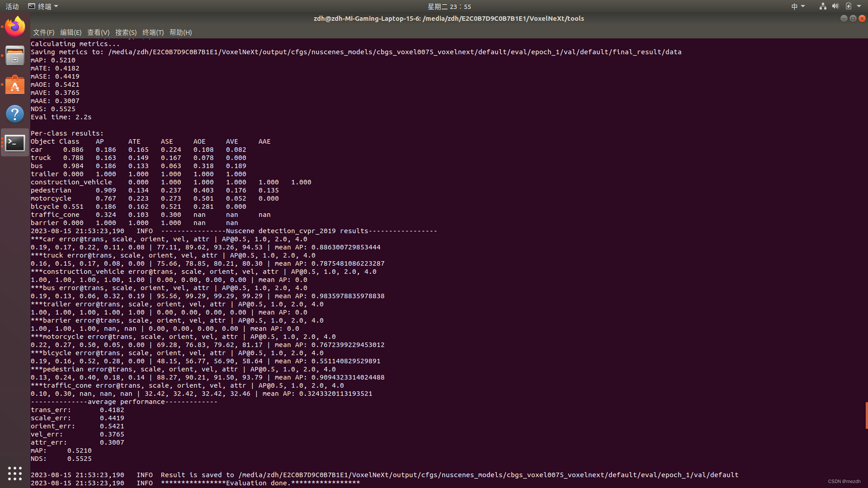
Task: Click the 'NDS: 0.5525' line near top
Action: pos(53,109)
